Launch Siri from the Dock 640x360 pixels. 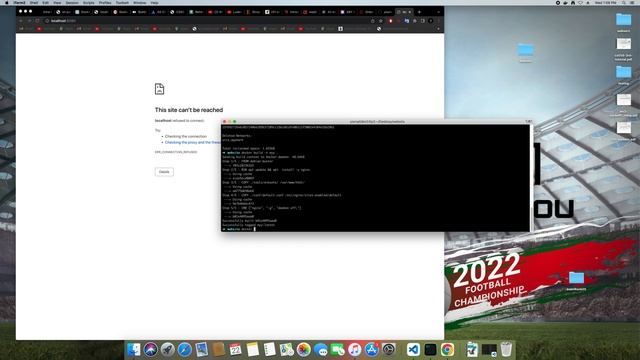151,349
